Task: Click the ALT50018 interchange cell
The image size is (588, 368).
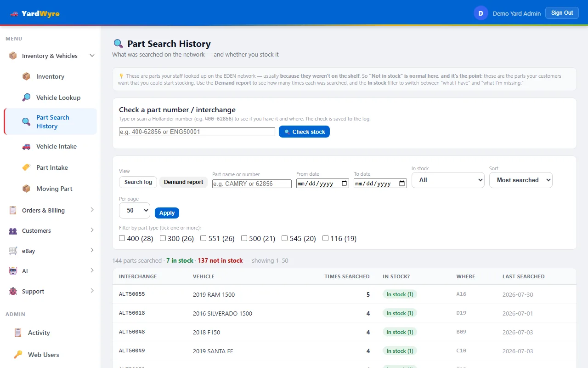Action: pyautogui.click(x=132, y=313)
